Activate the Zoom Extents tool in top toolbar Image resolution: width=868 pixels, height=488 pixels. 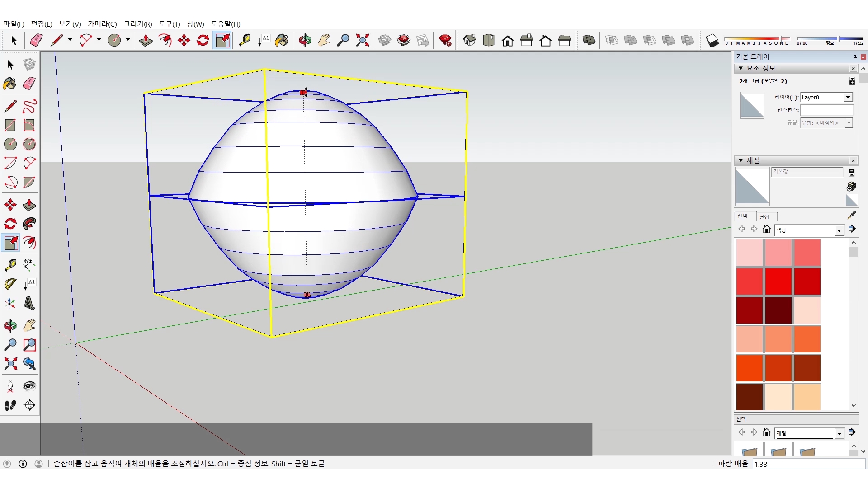click(x=362, y=41)
